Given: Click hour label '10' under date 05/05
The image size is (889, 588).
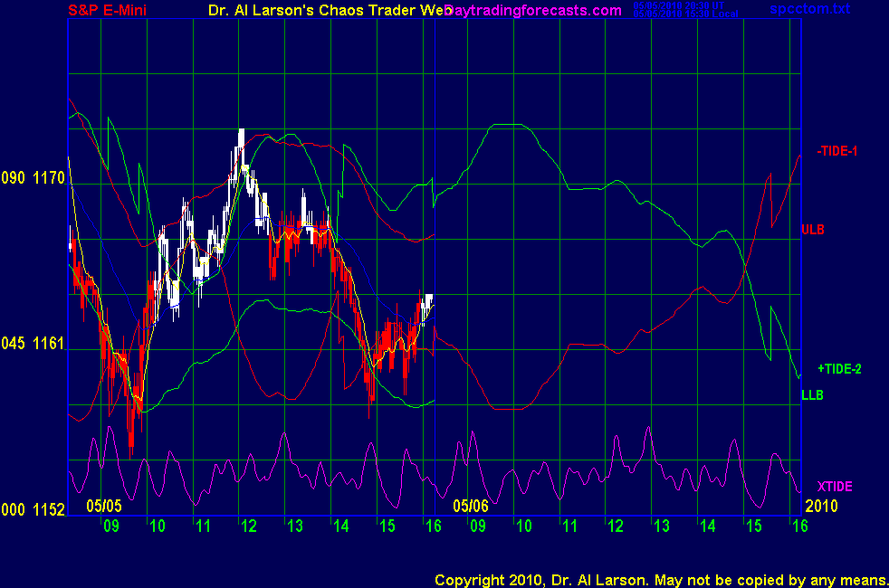Looking at the screenshot, I should [x=157, y=526].
